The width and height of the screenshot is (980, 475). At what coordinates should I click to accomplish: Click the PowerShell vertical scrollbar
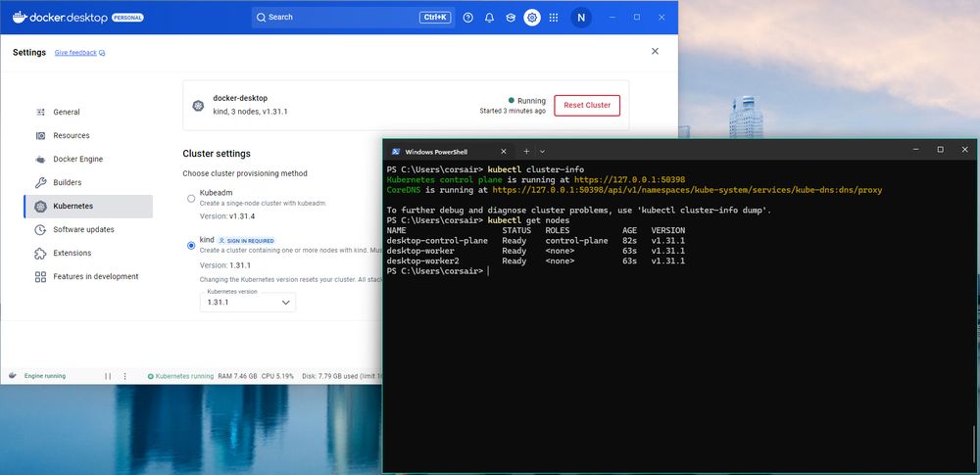pos(974,447)
